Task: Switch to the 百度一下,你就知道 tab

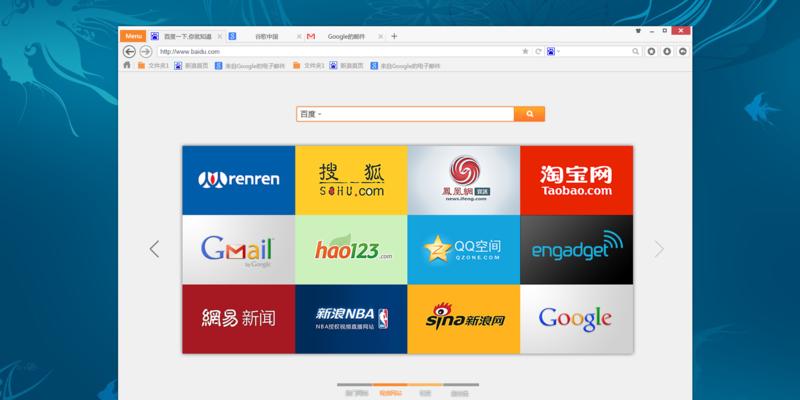Action: pos(187,37)
